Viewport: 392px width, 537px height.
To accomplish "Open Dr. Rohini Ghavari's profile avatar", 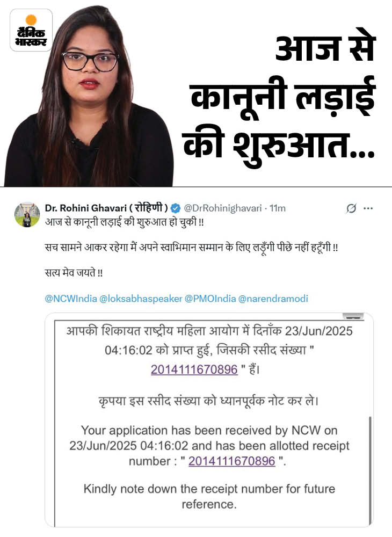I will (27, 215).
